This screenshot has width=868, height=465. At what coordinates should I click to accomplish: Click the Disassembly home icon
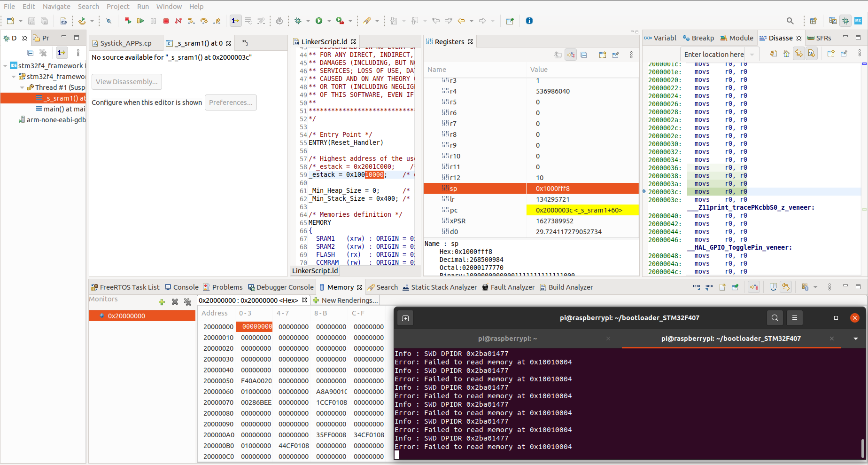coord(786,54)
